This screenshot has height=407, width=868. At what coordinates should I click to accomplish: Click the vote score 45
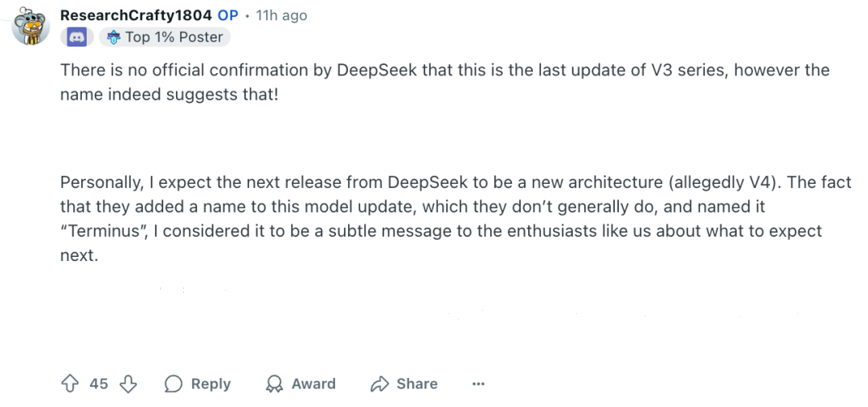[x=99, y=384]
